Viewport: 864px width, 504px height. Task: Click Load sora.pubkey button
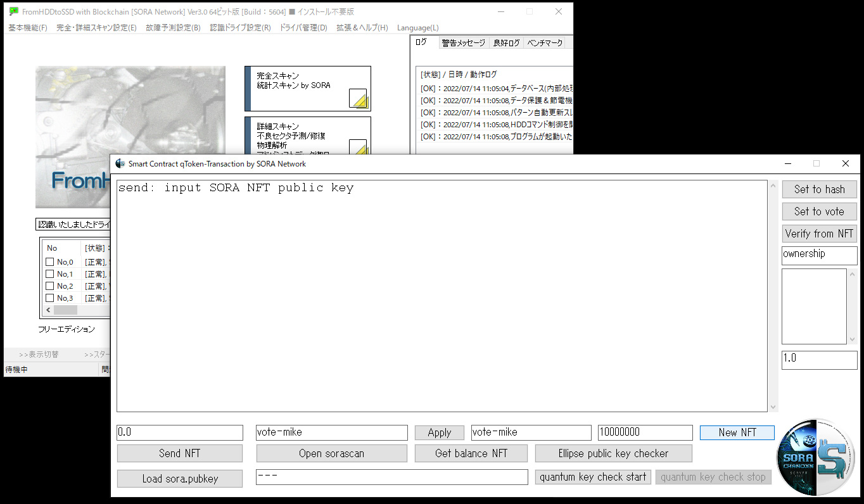tap(180, 479)
